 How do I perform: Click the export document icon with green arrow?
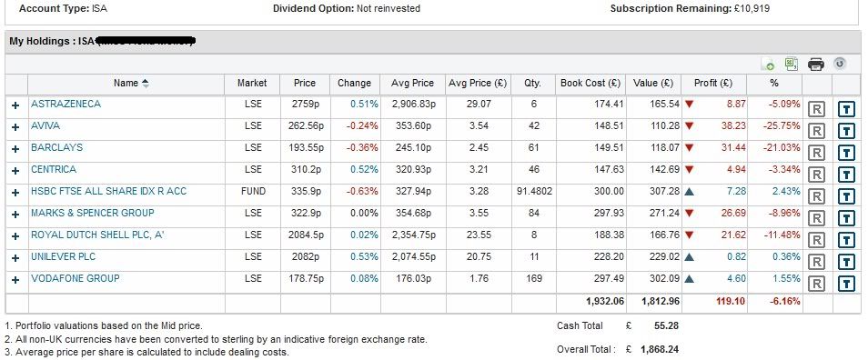(x=768, y=65)
